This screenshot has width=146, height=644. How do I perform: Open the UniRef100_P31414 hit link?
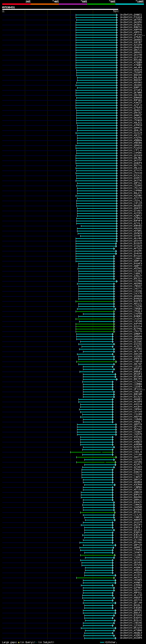(x=131, y=17)
